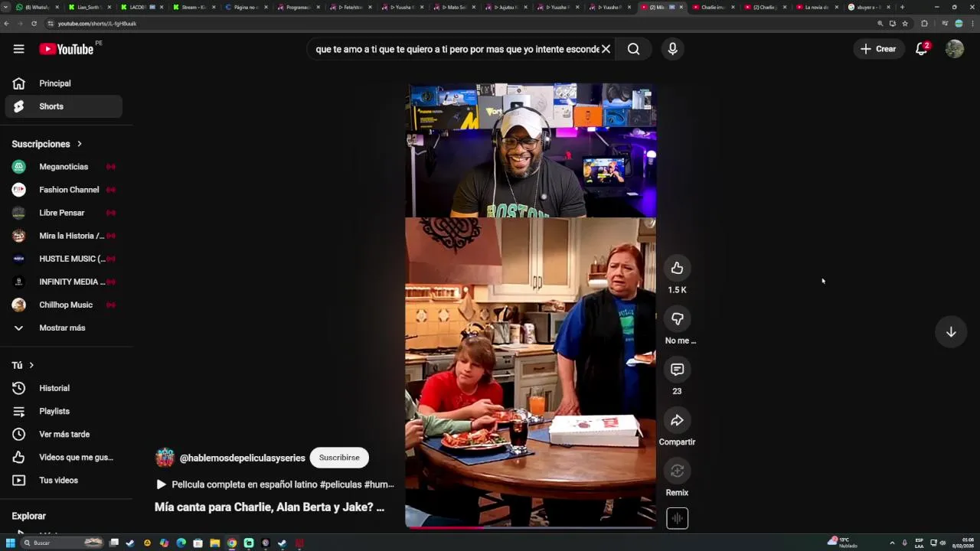Open the Crear menu
The height and width of the screenshot is (551, 980).
[x=878, y=49]
